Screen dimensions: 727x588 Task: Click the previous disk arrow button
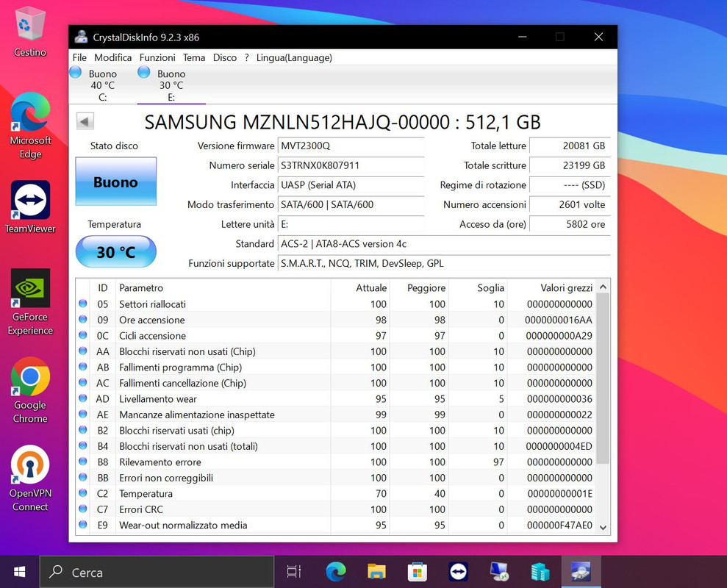click(85, 121)
